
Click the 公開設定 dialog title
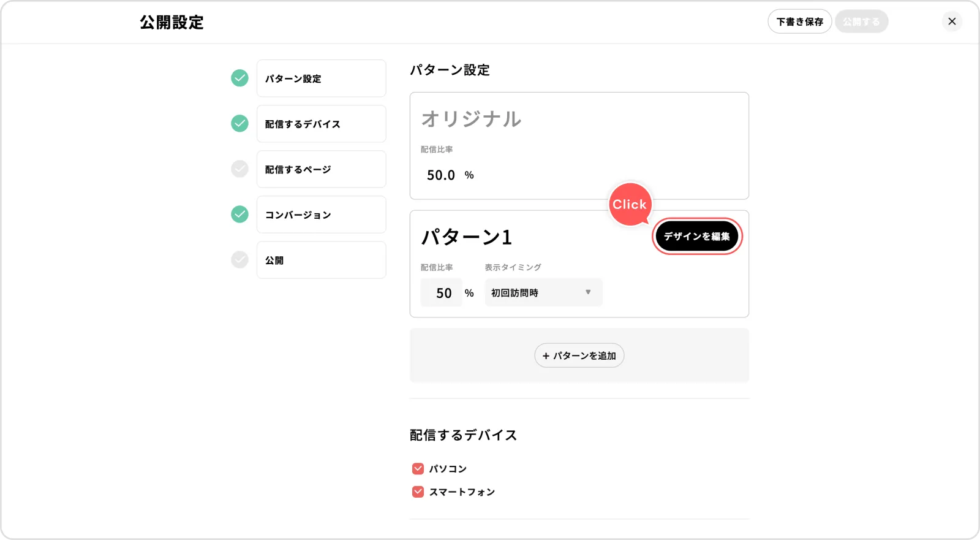click(x=171, y=22)
